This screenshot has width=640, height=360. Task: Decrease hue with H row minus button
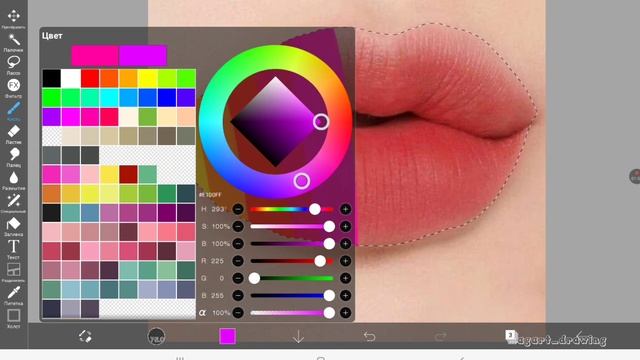tap(238, 209)
